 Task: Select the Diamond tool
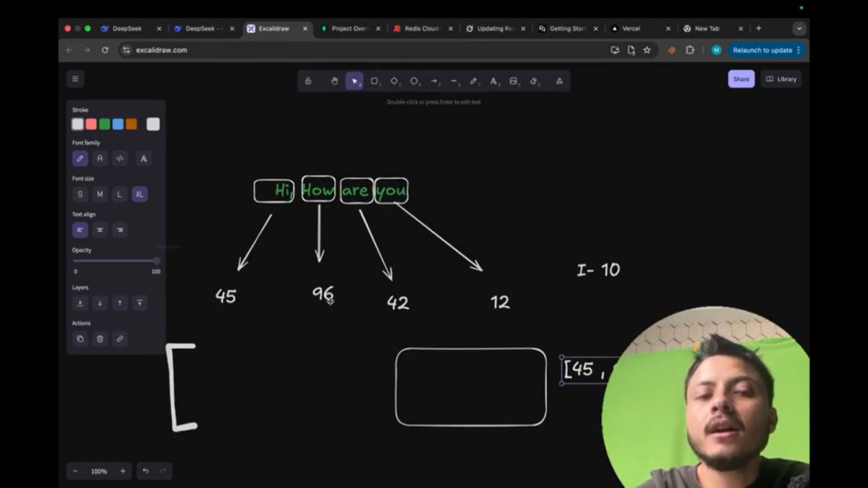tap(395, 81)
